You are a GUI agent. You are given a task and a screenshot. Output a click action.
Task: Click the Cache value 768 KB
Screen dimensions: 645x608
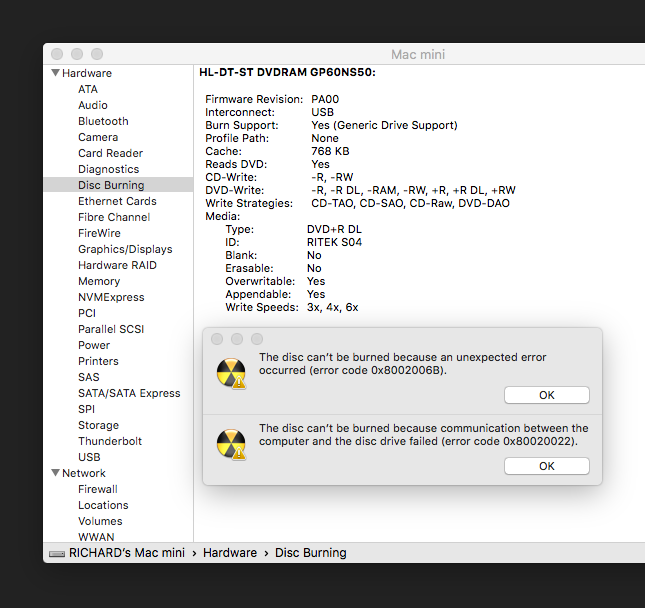point(330,151)
